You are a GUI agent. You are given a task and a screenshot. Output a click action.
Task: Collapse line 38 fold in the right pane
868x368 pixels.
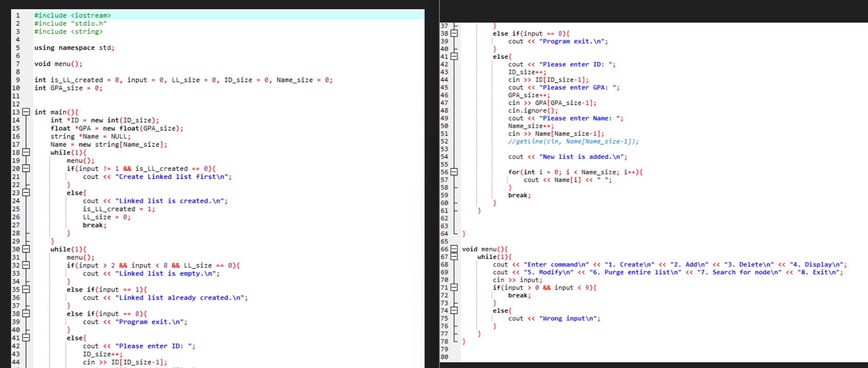pyautogui.click(x=454, y=33)
